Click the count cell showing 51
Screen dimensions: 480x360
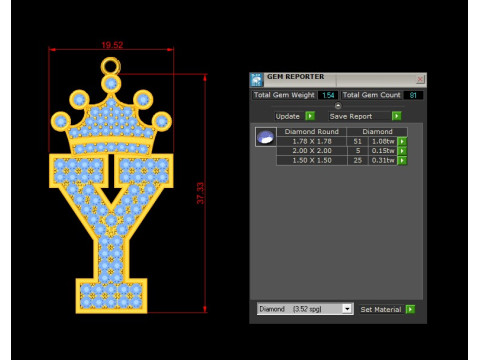click(x=358, y=141)
